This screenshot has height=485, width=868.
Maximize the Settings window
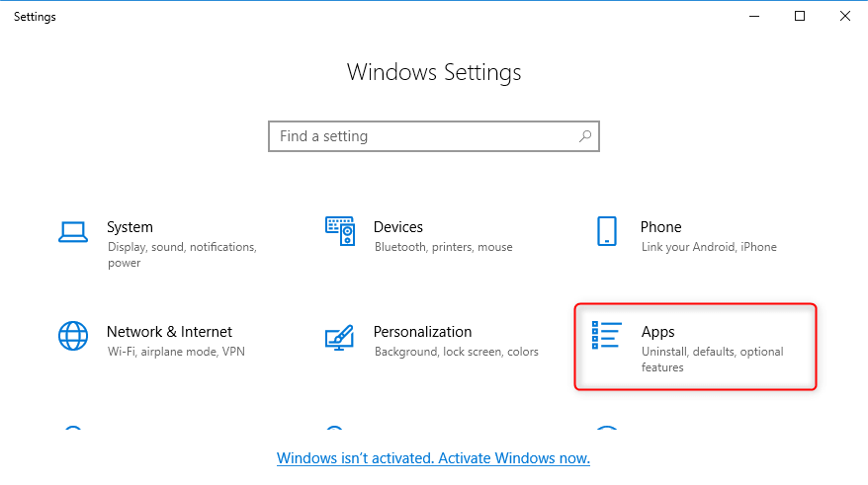[800, 16]
